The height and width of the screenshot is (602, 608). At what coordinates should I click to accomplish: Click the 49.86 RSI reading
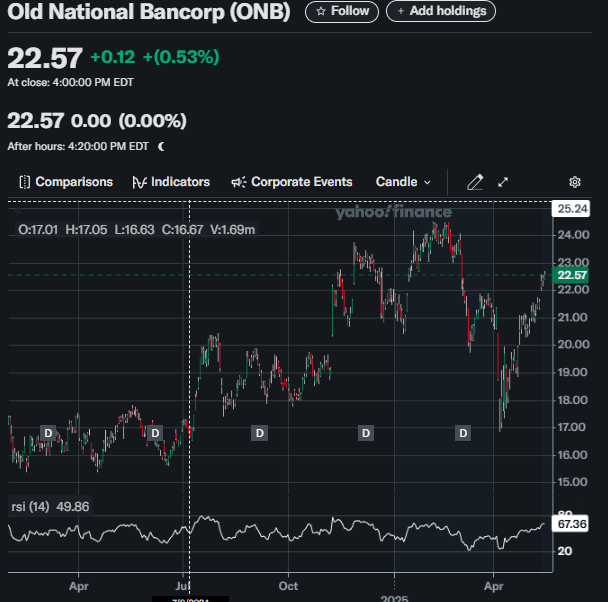[73, 507]
